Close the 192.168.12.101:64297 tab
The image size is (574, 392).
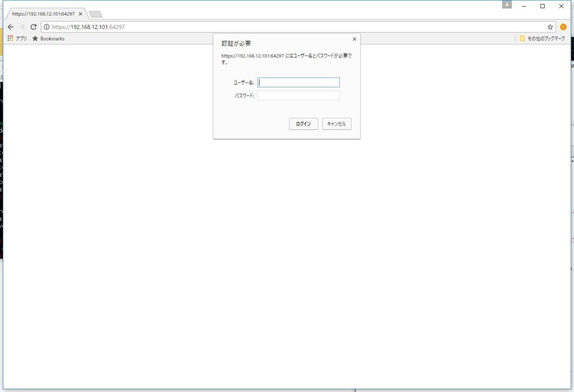[x=81, y=14]
